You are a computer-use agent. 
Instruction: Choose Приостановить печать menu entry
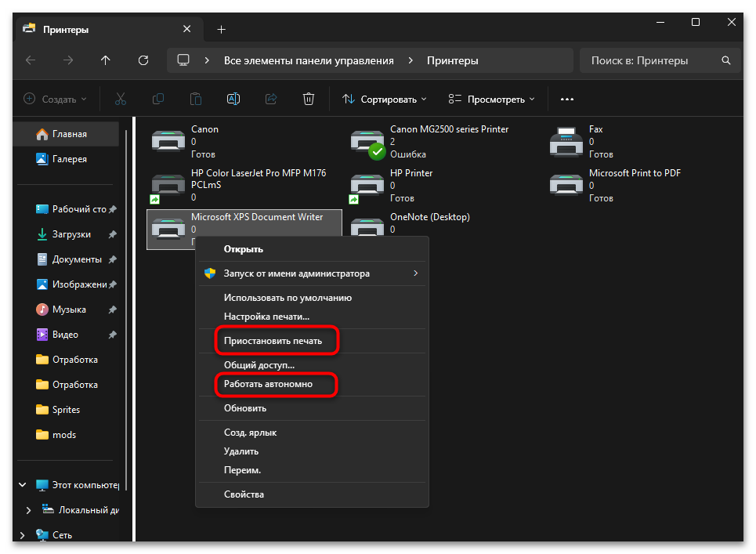(x=312, y=341)
